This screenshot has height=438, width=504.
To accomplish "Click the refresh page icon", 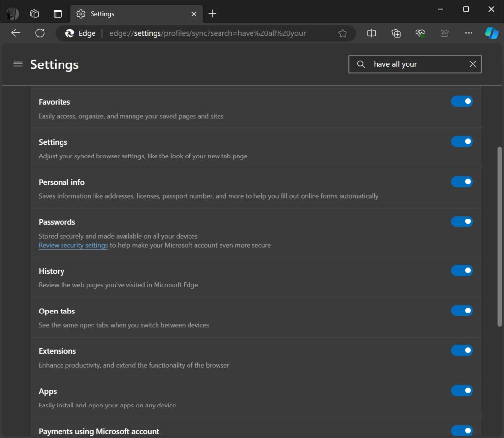I will pyautogui.click(x=40, y=33).
